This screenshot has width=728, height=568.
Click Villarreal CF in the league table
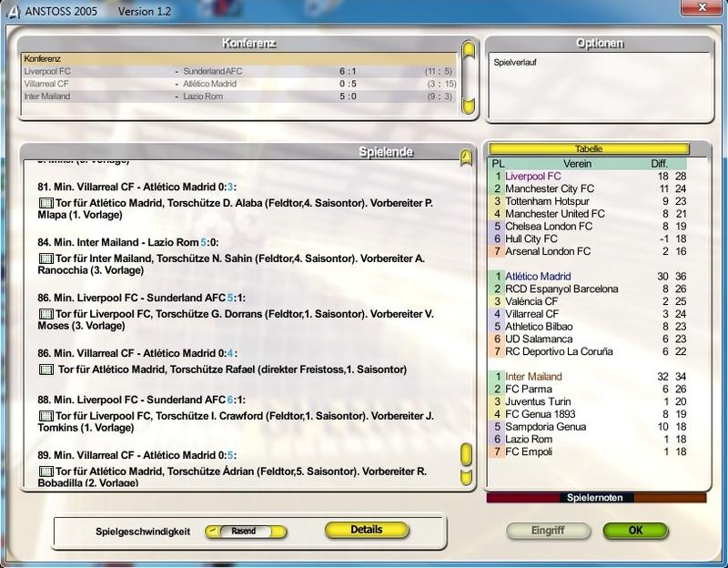click(x=532, y=314)
